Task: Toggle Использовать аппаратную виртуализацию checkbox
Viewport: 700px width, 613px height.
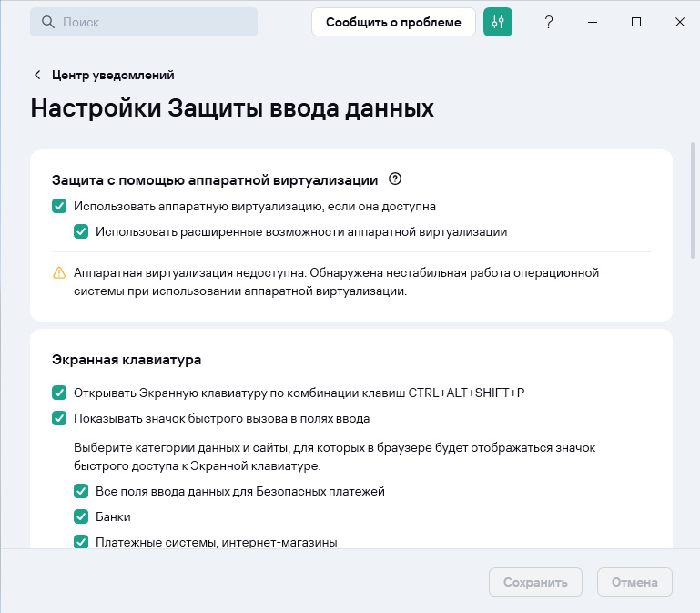Action: [59, 206]
